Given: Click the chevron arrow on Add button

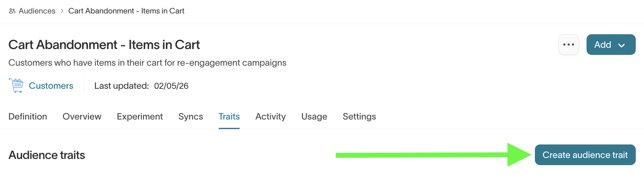Looking at the screenshot, I should pos(622,45).
